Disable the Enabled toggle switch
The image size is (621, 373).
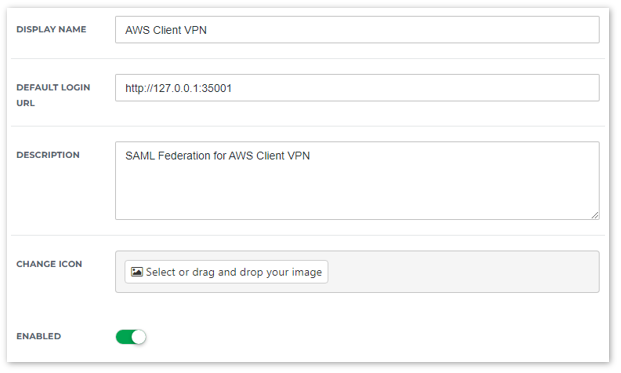[131, 337]
